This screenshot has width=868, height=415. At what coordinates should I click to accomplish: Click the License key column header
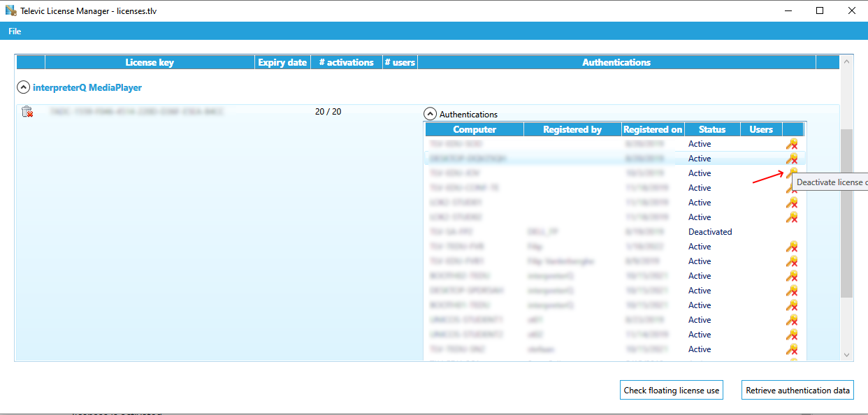pos(150,62)
